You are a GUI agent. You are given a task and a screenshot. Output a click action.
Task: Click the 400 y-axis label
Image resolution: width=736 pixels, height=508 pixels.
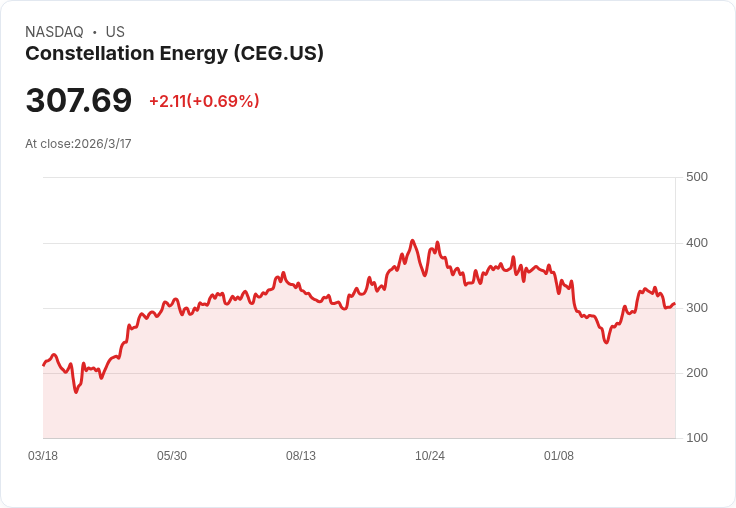click(697, 243)
